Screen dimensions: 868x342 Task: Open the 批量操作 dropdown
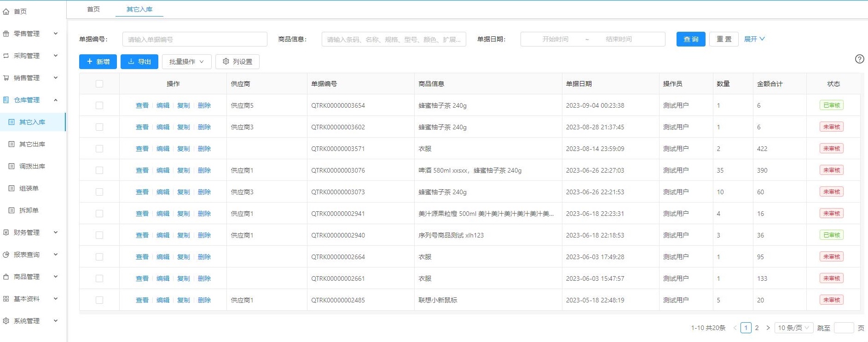pos(186,62)
